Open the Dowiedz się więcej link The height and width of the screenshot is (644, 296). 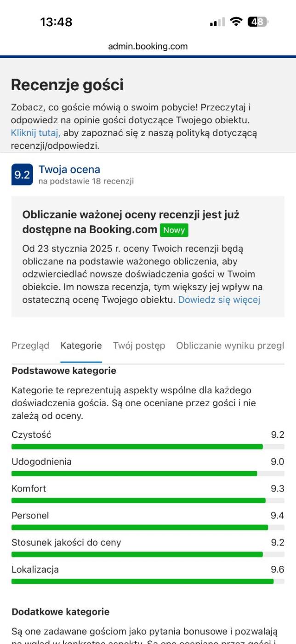tap(219, 300)
